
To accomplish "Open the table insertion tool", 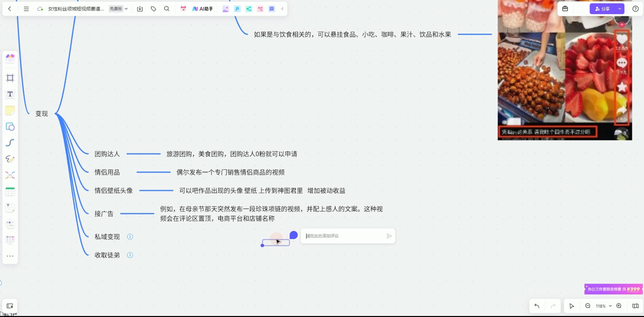I will [10, 191].
